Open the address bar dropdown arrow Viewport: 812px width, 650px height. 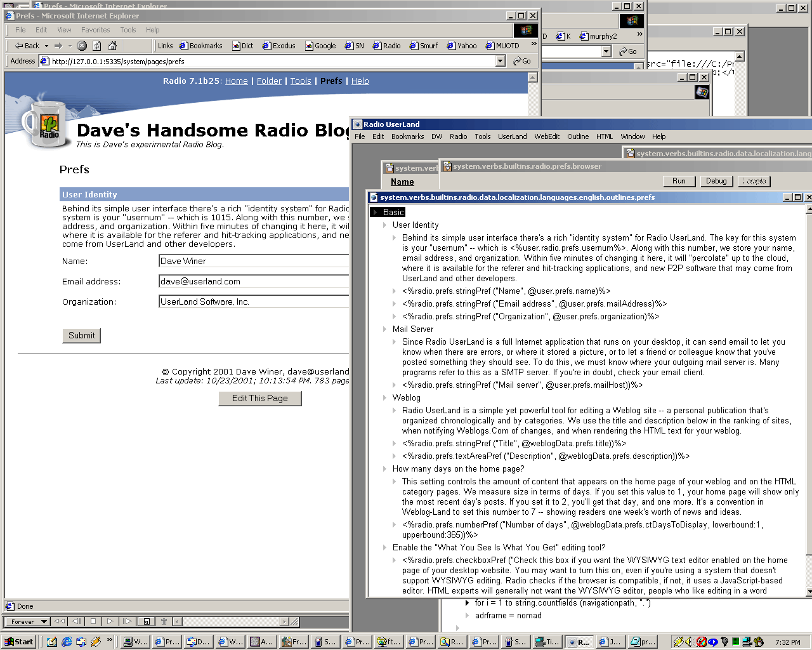[x=500, y=61]
